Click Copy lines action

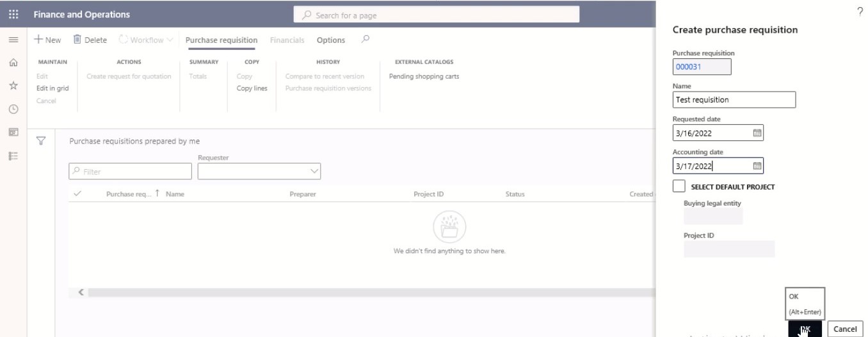[252, 88]
